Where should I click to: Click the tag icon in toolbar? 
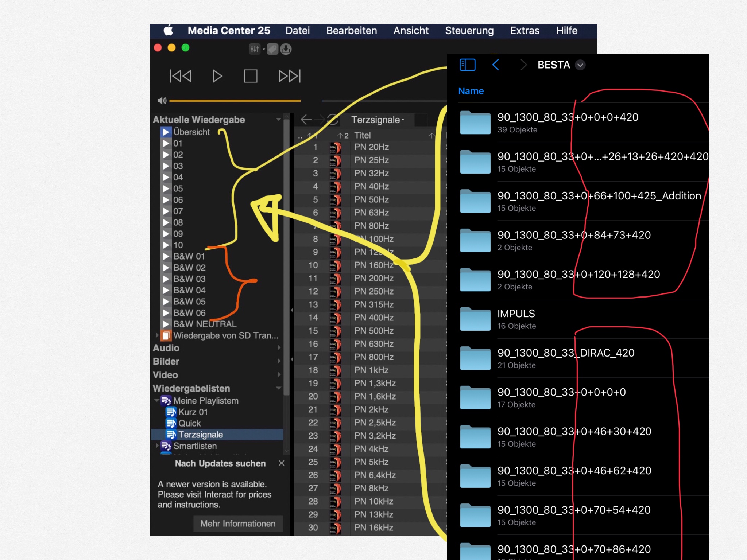pyautogui.click(x=272, y=49)
